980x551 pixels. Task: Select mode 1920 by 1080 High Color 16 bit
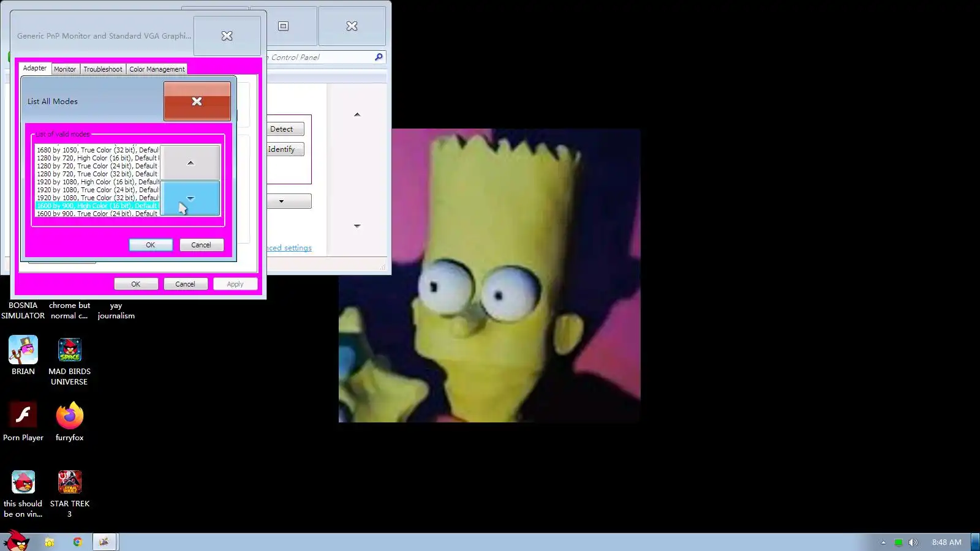[x=97, y=182]
